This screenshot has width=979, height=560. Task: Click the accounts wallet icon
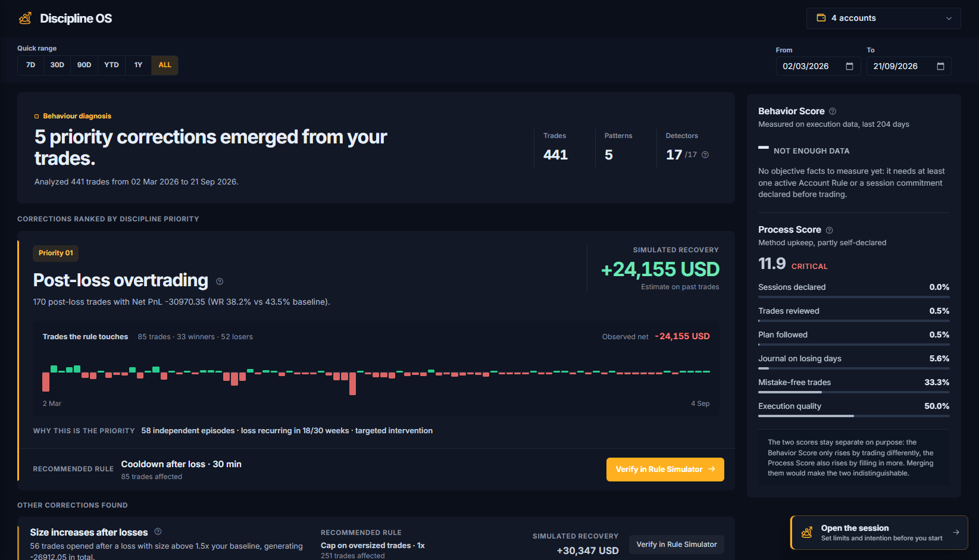point(821,18)
